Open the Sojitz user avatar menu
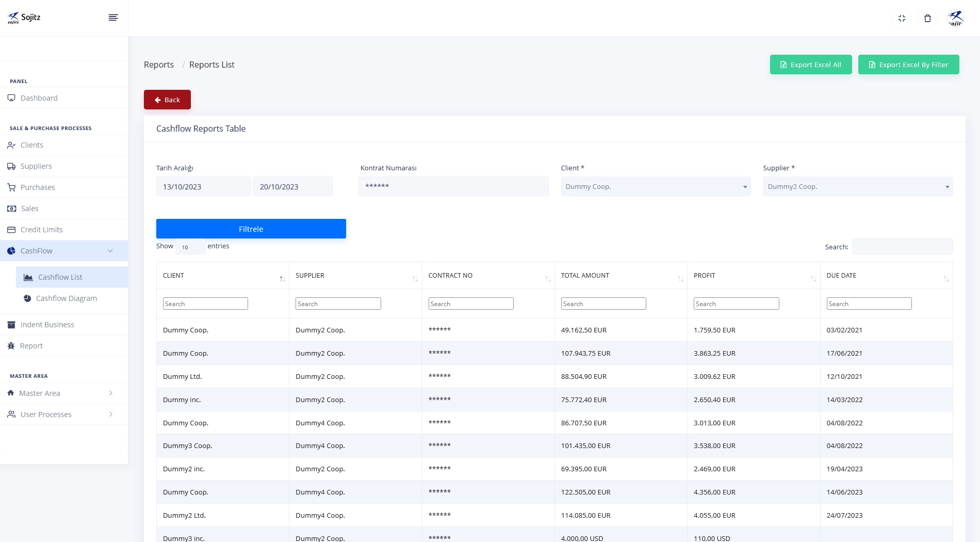 (956, 18)
